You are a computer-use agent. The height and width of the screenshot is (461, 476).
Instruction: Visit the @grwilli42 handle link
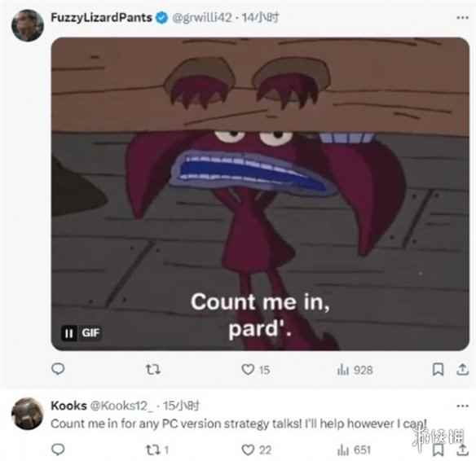click(202, 18)
